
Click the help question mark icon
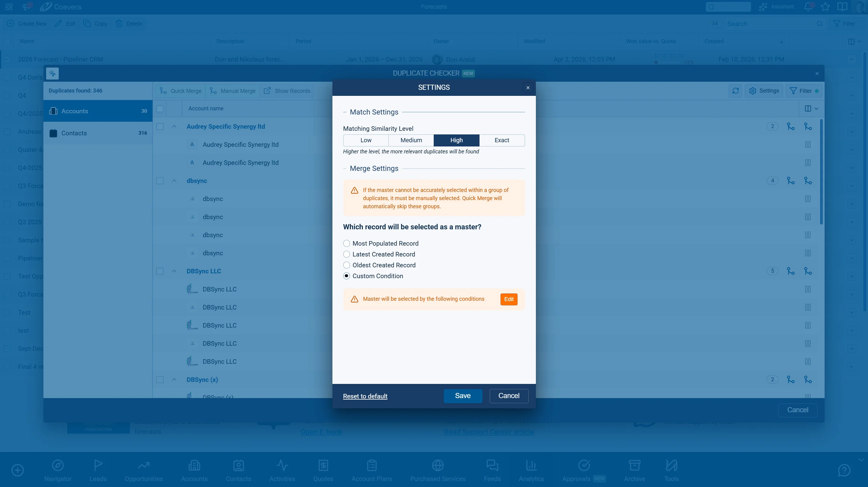[844, 470]
